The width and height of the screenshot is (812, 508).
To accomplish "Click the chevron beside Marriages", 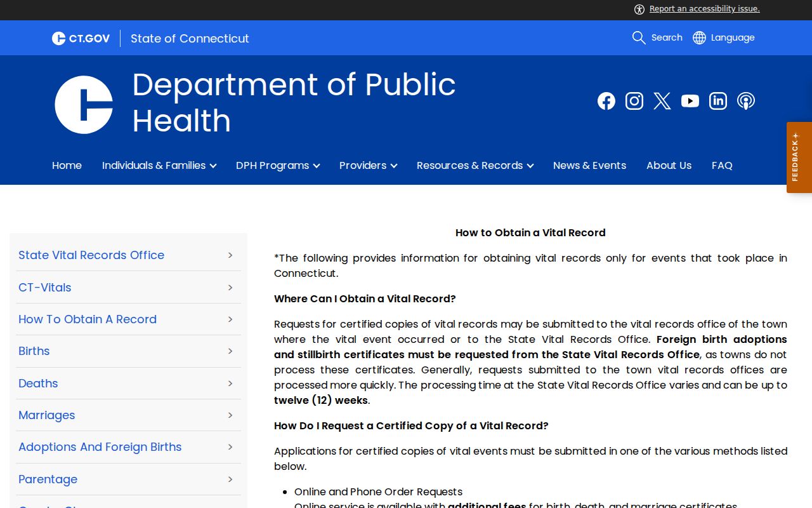I will point(230,415).
